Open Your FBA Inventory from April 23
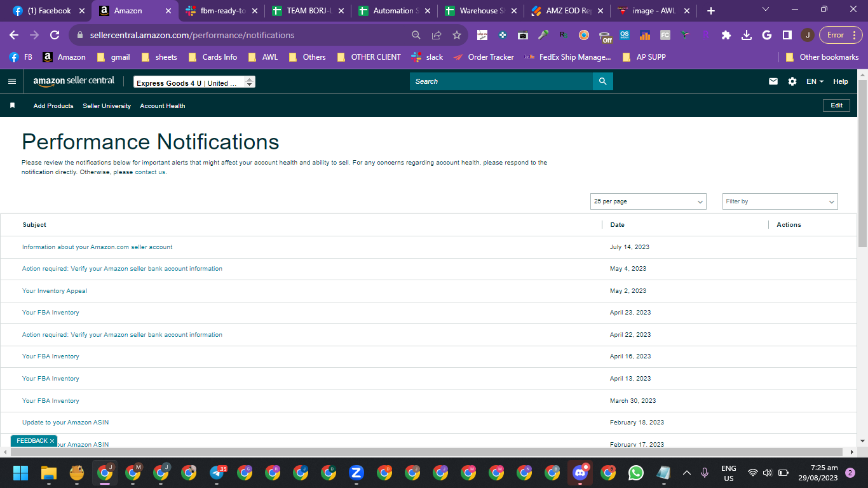 click(51, 313)
